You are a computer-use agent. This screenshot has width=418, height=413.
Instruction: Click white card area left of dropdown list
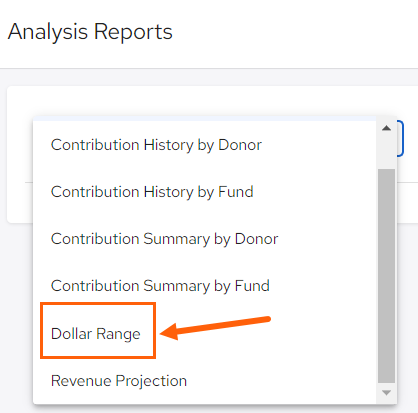point(20,153)
